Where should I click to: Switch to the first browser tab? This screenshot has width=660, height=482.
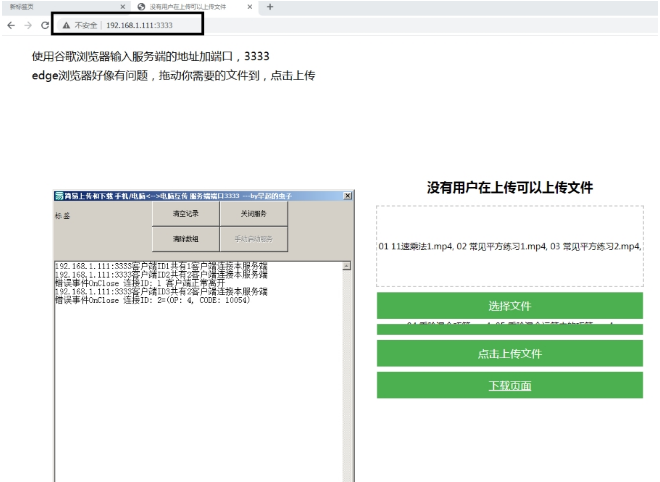[67, 7]
